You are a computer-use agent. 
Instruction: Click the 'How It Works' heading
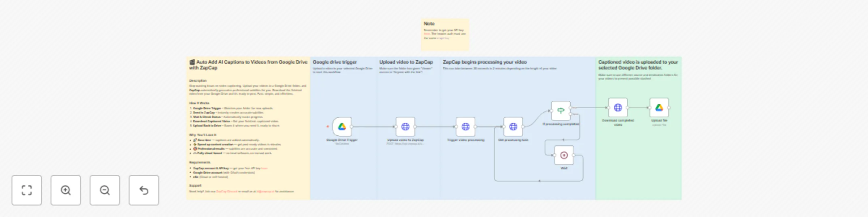199,103
